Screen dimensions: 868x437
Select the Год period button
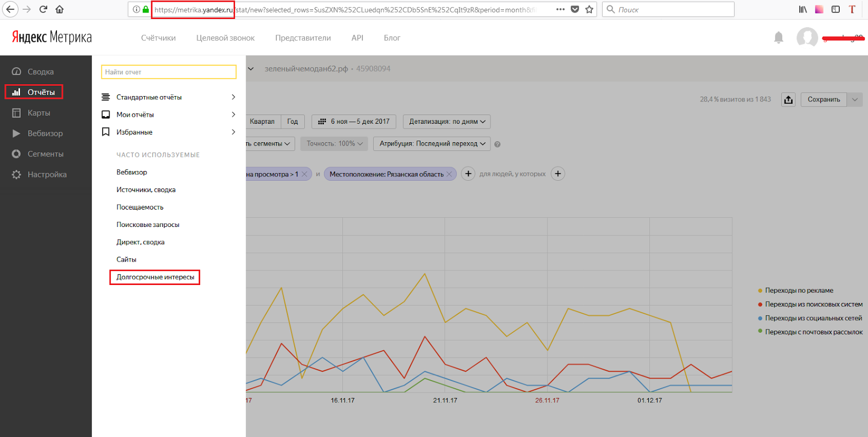point(293,122)
